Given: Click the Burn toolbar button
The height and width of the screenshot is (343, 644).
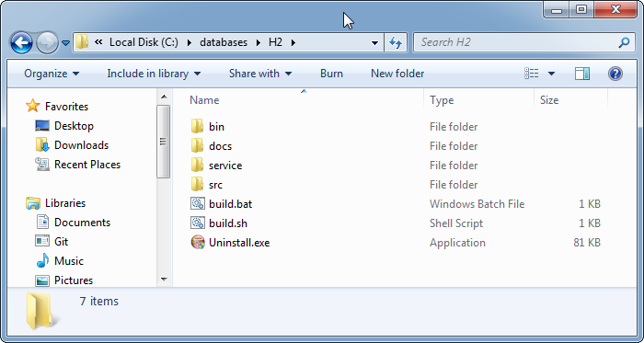Looking at the screenshot, I should coord(331,74).
